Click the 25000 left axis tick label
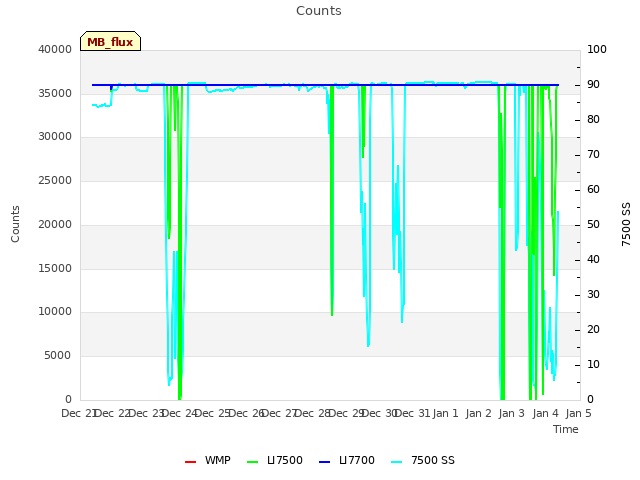The height and width of the screenshot is (480, 640). [55, 180]
